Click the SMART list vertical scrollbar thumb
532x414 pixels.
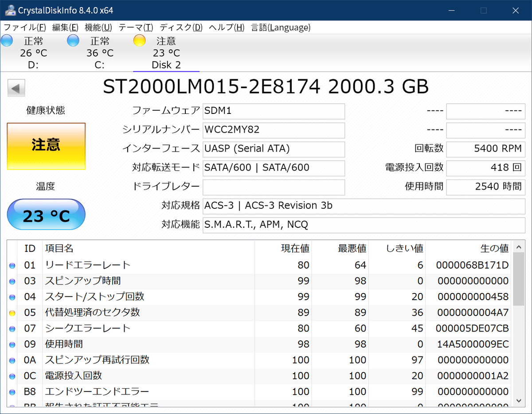(518, 279)
